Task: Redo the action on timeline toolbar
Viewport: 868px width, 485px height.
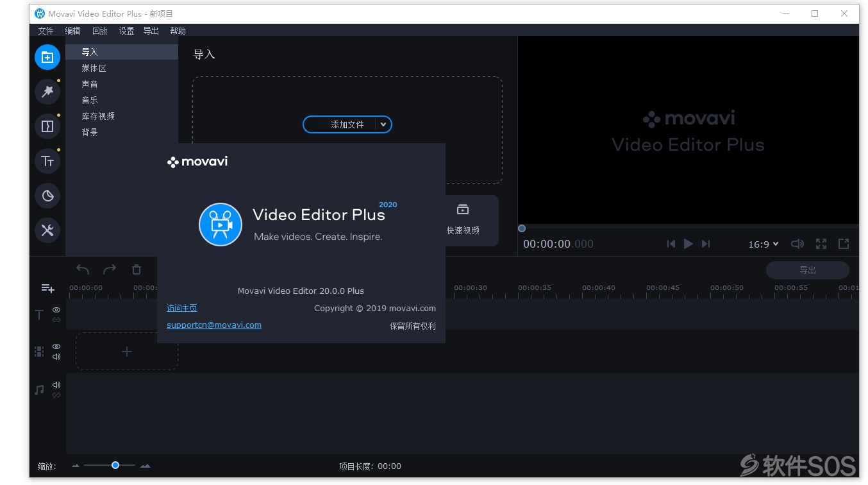Action: [x=110, y=269]
